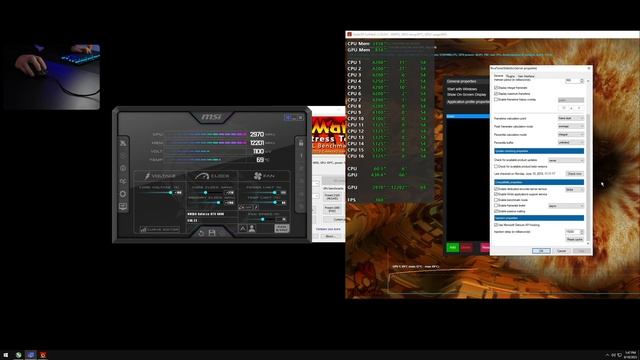Click the power limit slider handle
This screenshot has height=360, width=640.
point(274,193)
